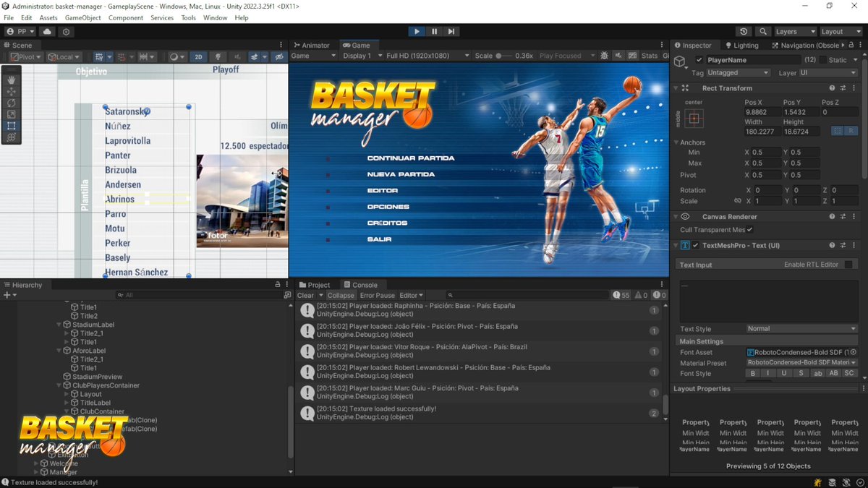Click the Pos X value field
This screenshot has width=868, height=488.
tap(762, 113)
